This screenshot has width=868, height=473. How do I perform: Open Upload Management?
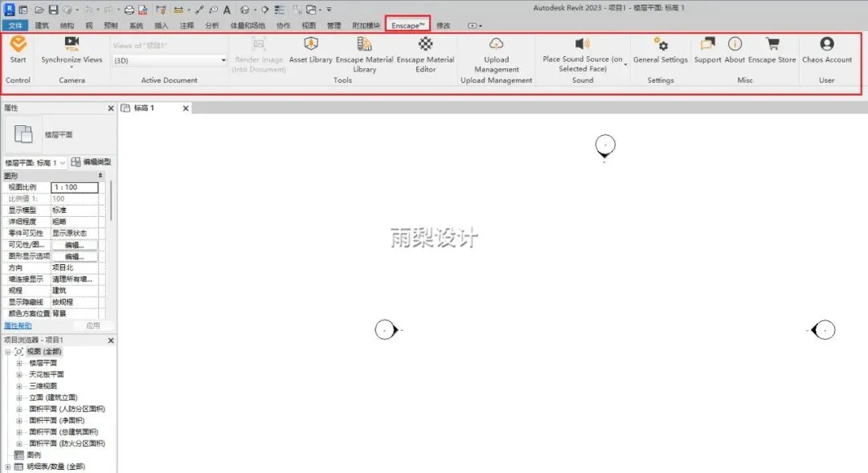coord(497,55)
